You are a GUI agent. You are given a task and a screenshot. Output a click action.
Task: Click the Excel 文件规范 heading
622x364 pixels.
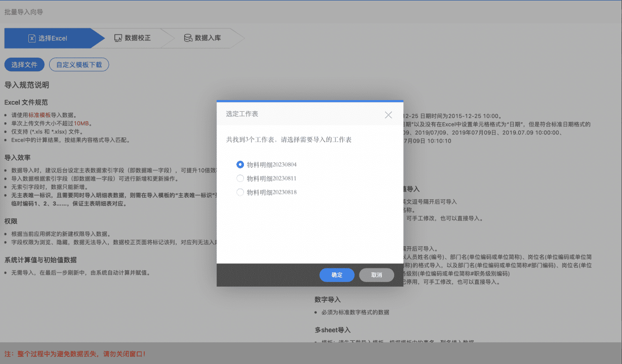[x=26, y=103]
